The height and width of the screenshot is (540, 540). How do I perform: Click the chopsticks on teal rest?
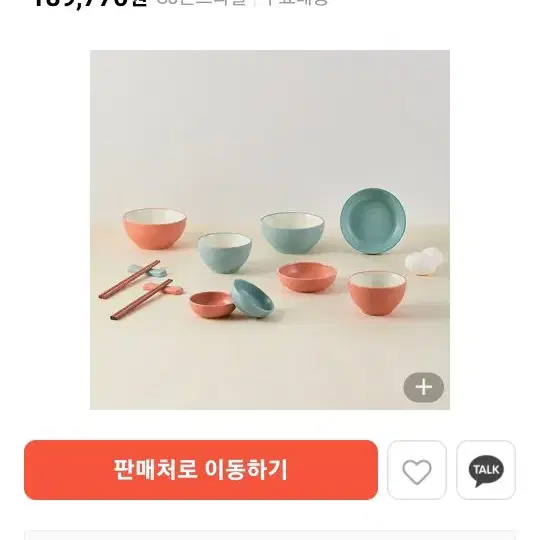pyautogui.click(x=129, y=279)
